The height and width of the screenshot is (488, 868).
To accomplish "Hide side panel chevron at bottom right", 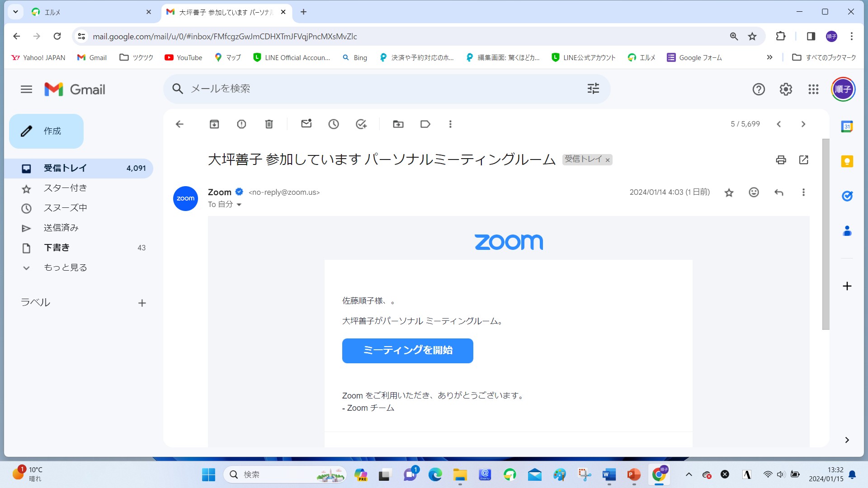I will (847, 440).
